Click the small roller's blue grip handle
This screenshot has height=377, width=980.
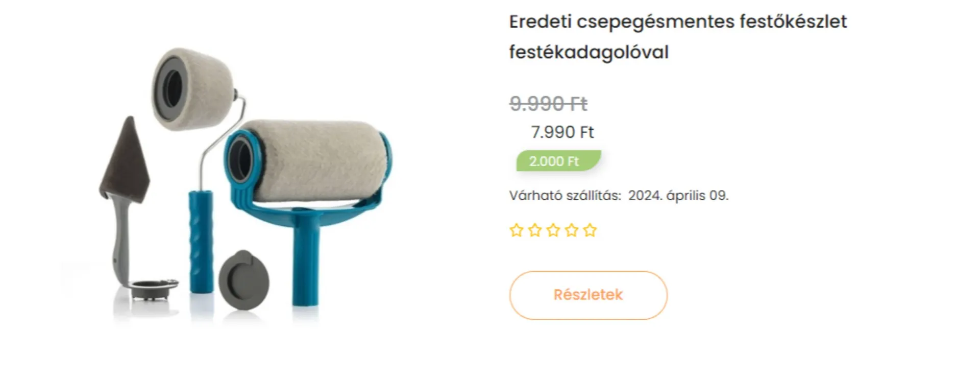pyautogui.click(x=201, y=241)
